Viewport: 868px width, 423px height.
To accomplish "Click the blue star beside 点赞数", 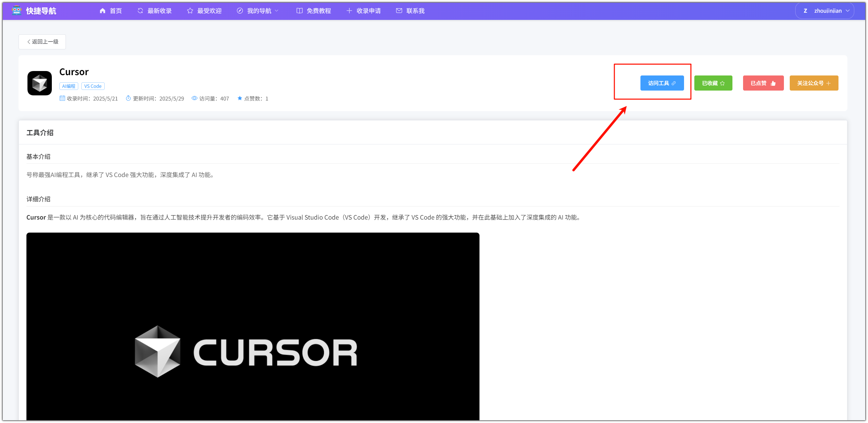I will tap(240, 98).
